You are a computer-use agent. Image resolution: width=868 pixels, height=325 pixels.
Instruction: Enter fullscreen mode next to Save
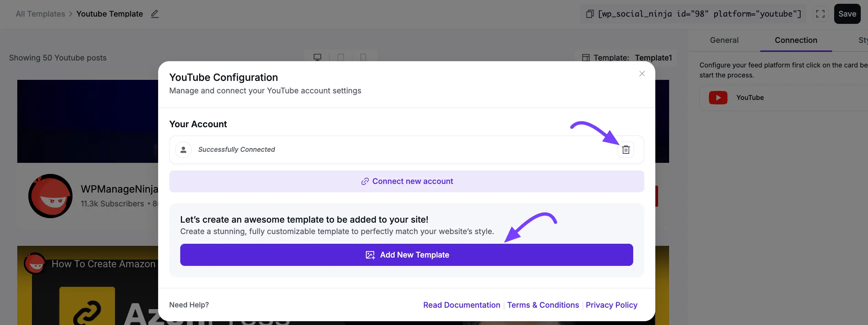pos(820,14)
